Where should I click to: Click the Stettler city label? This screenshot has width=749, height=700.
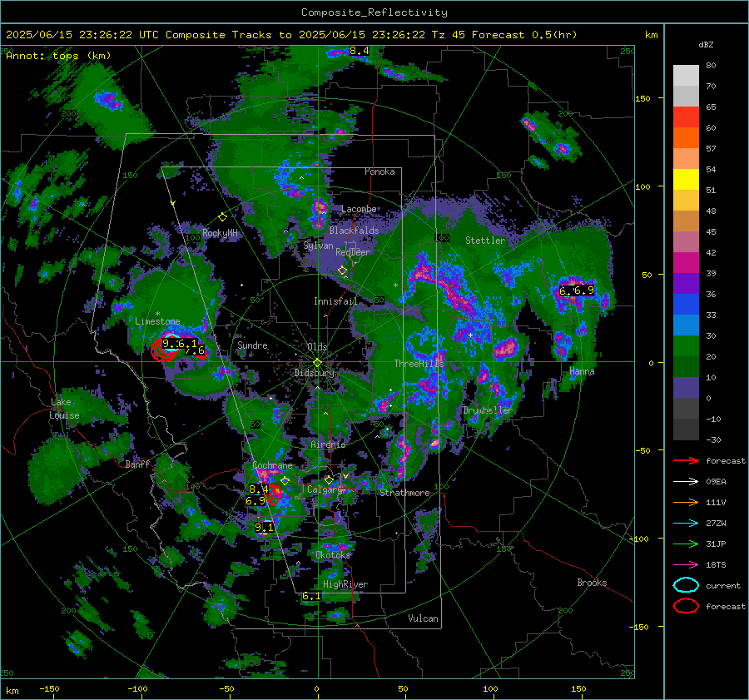click(485, 241)
